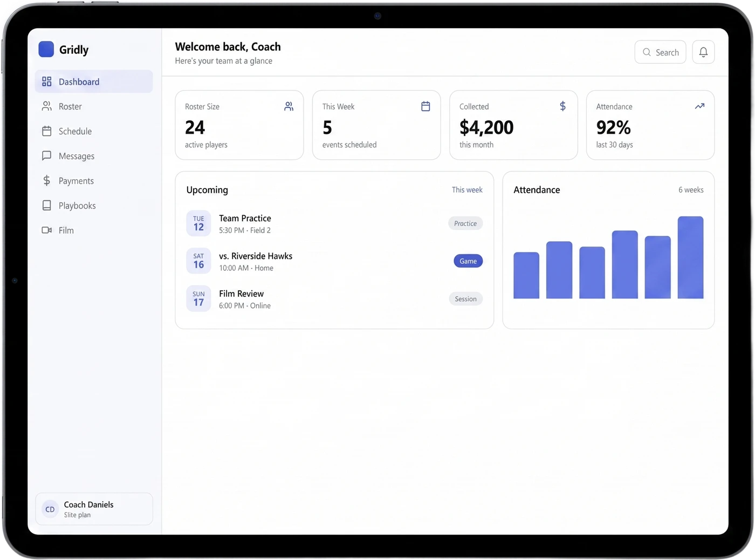Click the Slite plan label
This screenshot has width=755, height=560.
pyautogui.click(x=77, y=515)
